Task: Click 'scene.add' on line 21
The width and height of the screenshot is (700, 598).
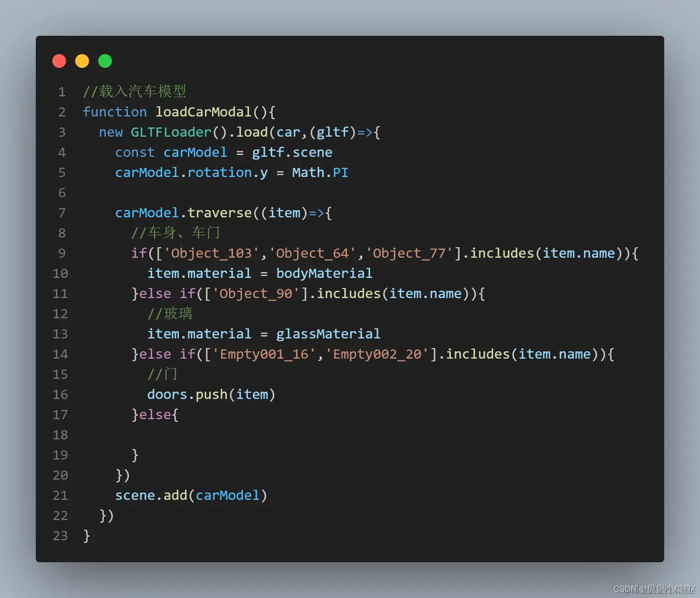Action: (x=151, y=495)
